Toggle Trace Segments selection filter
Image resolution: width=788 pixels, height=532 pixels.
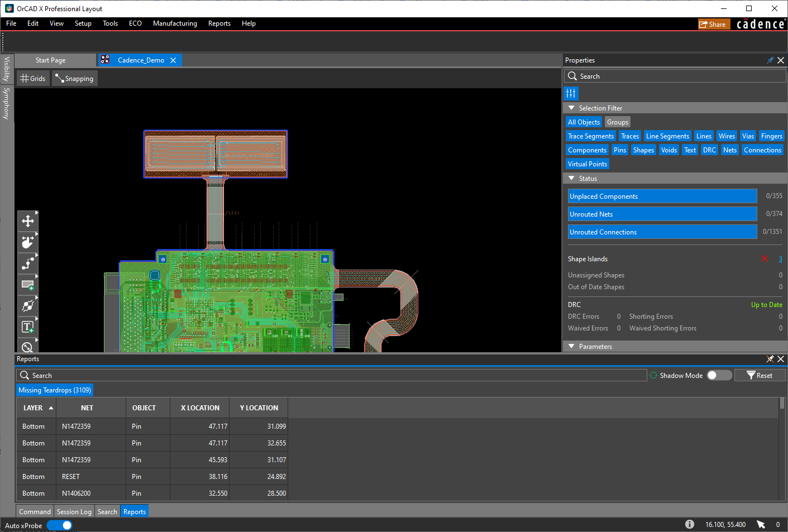pos(590,136)
